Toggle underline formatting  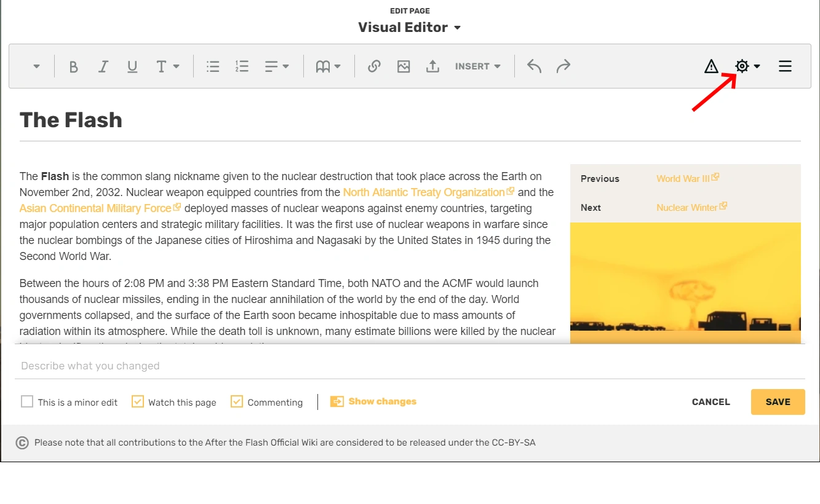pyautogui.click(x=132, y=66)
